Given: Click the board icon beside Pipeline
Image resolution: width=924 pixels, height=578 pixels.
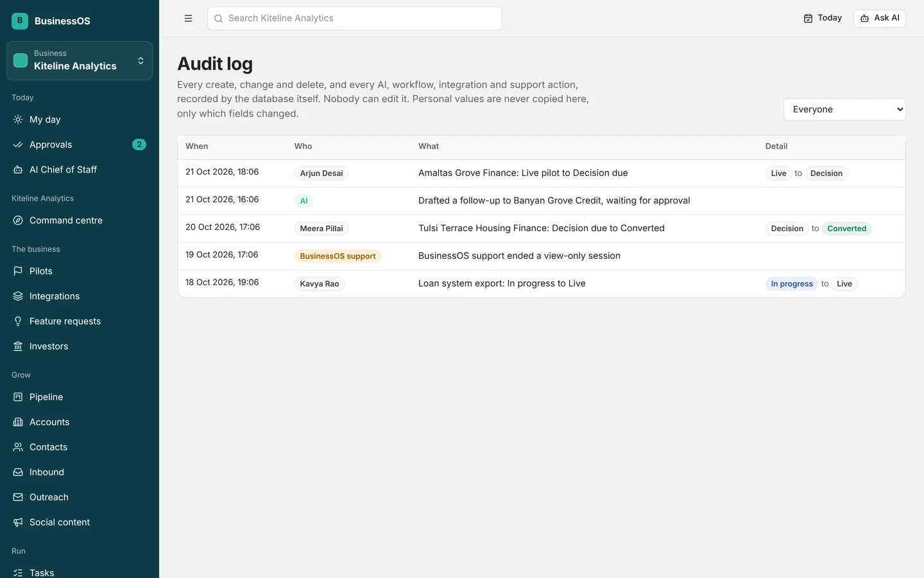Looking at the screenshot, I should pos(18,397).
